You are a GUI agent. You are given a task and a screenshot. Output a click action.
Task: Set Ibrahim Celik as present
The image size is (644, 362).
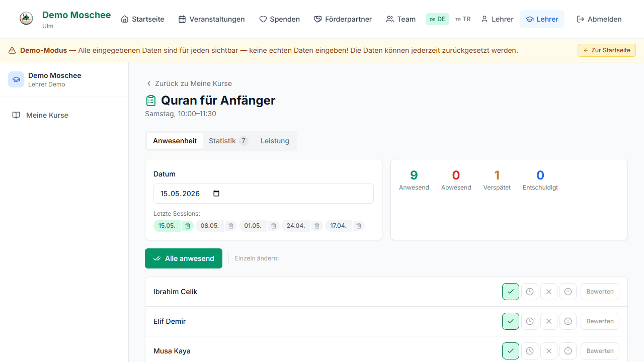click(x=511, y=292)
